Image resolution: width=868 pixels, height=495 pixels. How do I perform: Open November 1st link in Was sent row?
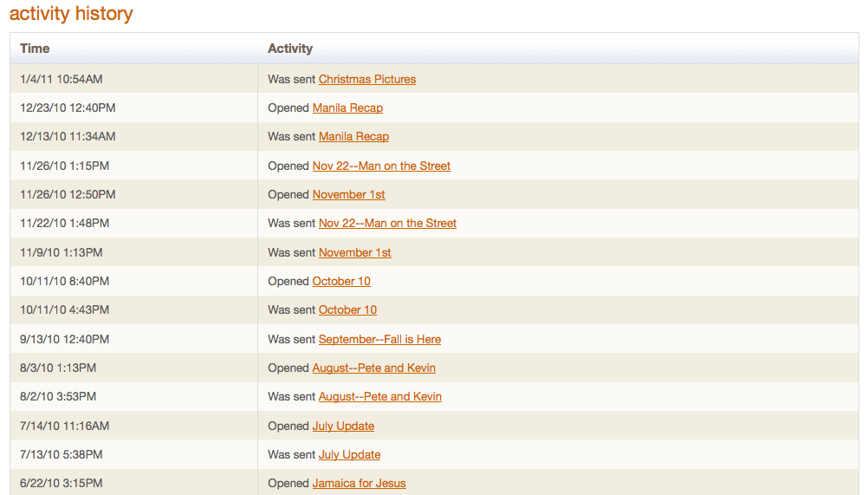point(355,253)
